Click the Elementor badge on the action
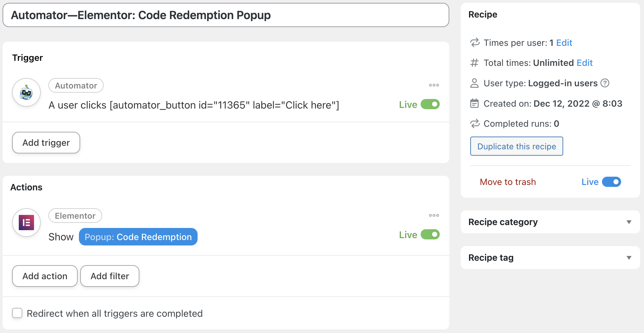 [75, 216]
